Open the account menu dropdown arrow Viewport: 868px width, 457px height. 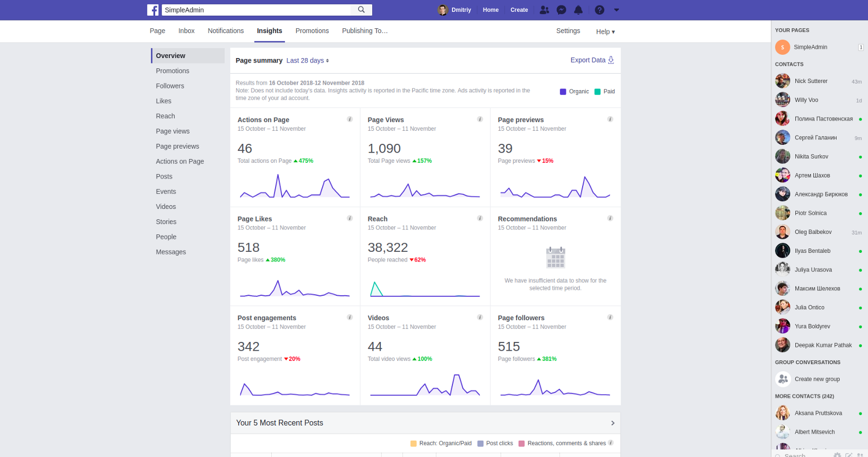pyautogui.click(x=616, y=10)
